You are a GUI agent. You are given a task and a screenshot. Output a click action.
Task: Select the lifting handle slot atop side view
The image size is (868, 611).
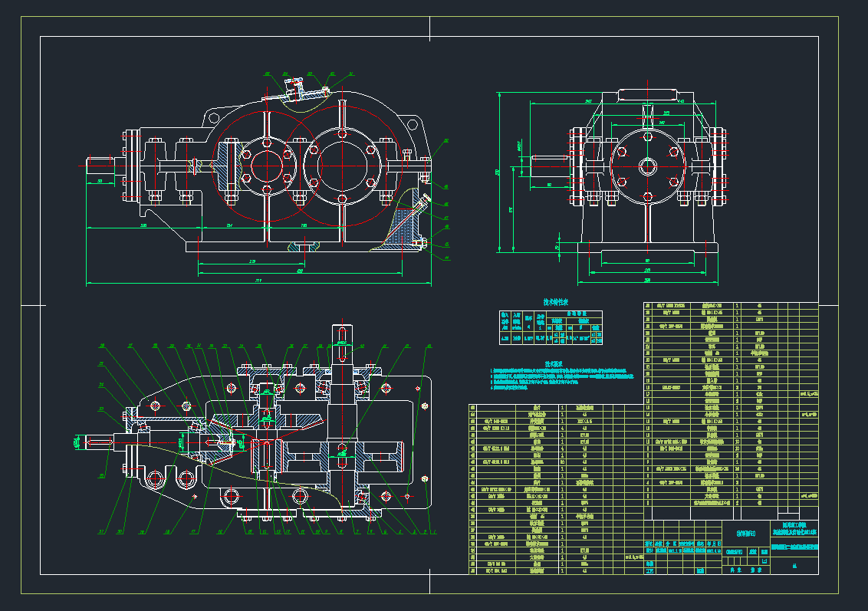click(x=649, y=96)
